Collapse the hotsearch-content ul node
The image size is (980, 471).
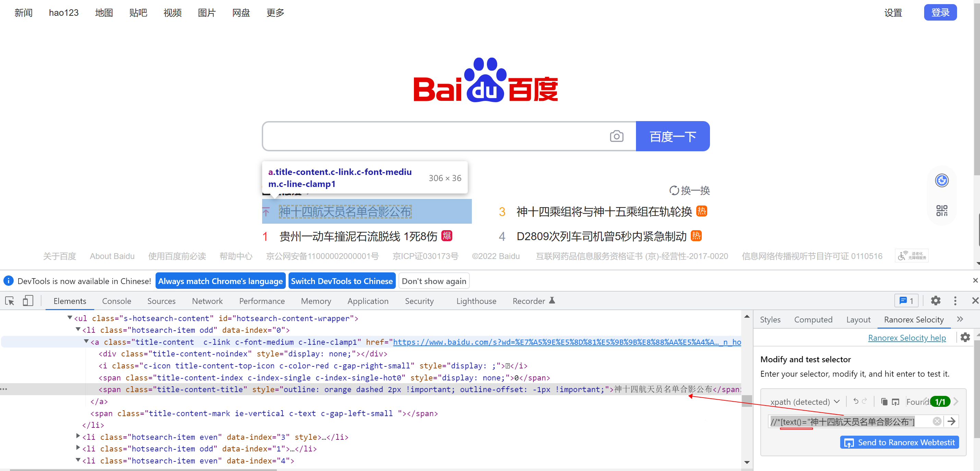click(x=70, y=318)
